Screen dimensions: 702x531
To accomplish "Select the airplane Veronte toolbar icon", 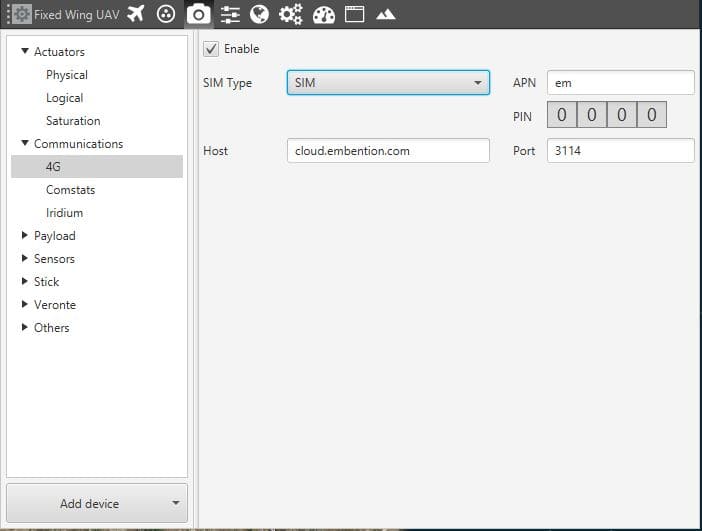I will point(136,14).
